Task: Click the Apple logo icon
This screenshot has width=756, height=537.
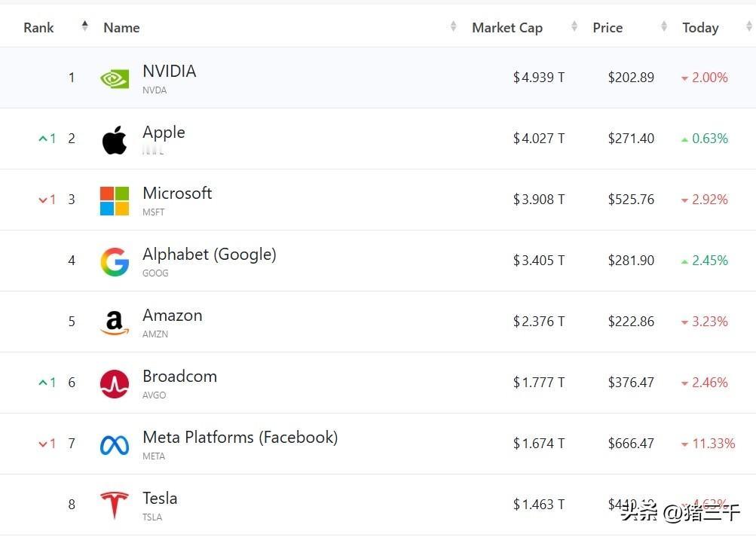Action: point(115,139)
